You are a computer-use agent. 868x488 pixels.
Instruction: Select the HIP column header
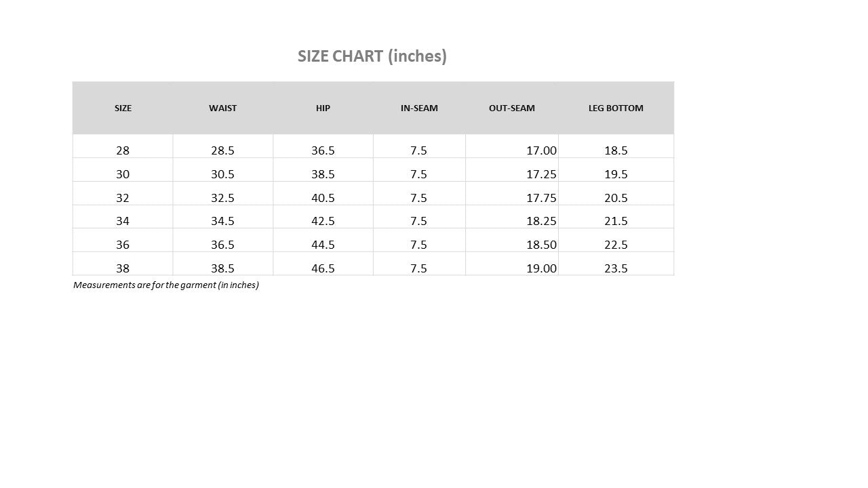323,108
